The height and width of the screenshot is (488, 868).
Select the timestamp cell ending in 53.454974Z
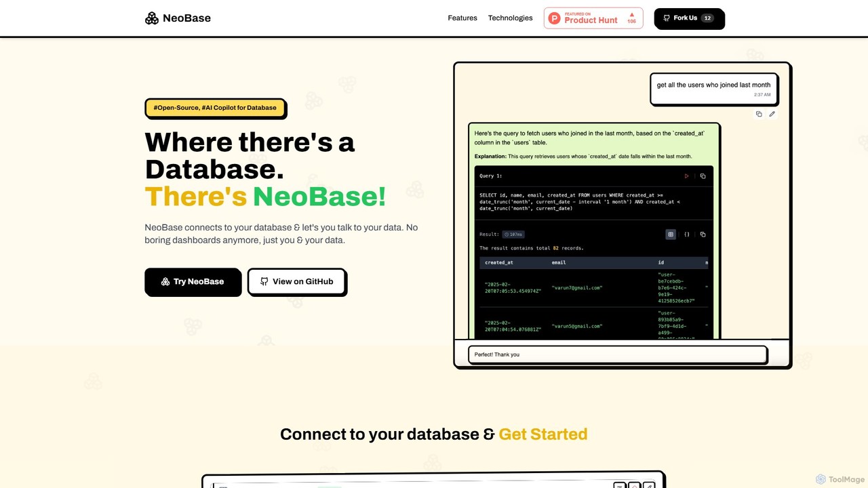click(513, 288)
